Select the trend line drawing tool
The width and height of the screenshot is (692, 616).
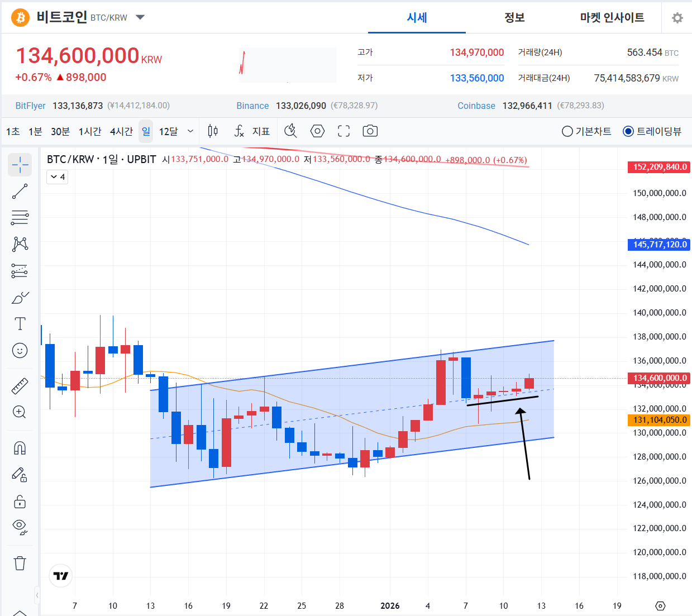pyautogui.click(x=20, y=191)
